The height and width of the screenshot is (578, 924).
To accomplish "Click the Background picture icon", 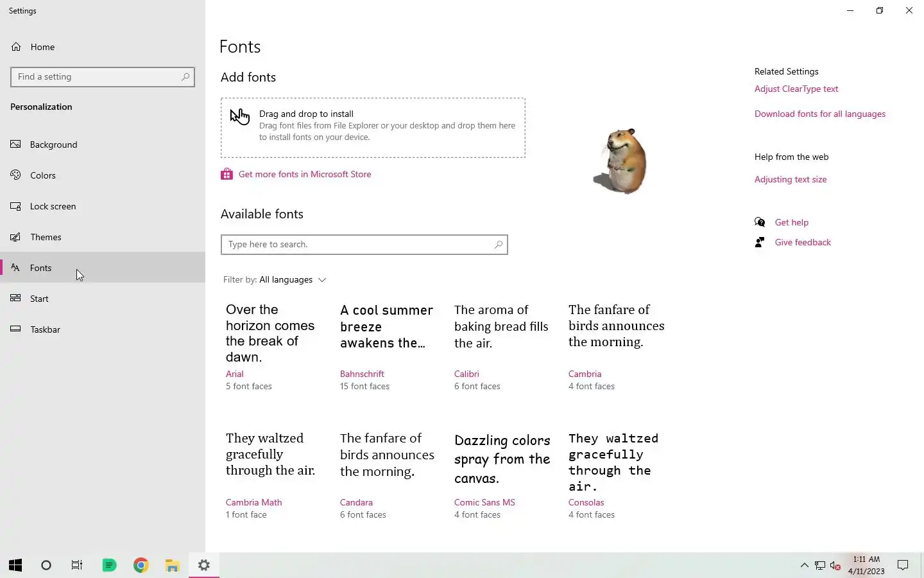I will [16, 144].
